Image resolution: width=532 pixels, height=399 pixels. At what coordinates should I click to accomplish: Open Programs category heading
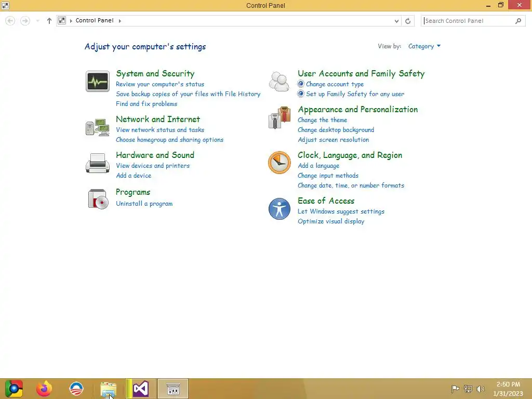132,192
